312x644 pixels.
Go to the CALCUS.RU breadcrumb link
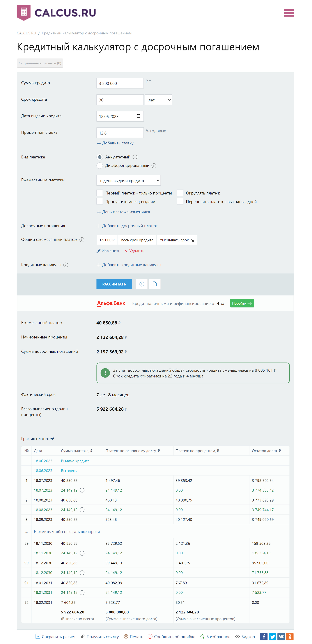tap(26, 33)
